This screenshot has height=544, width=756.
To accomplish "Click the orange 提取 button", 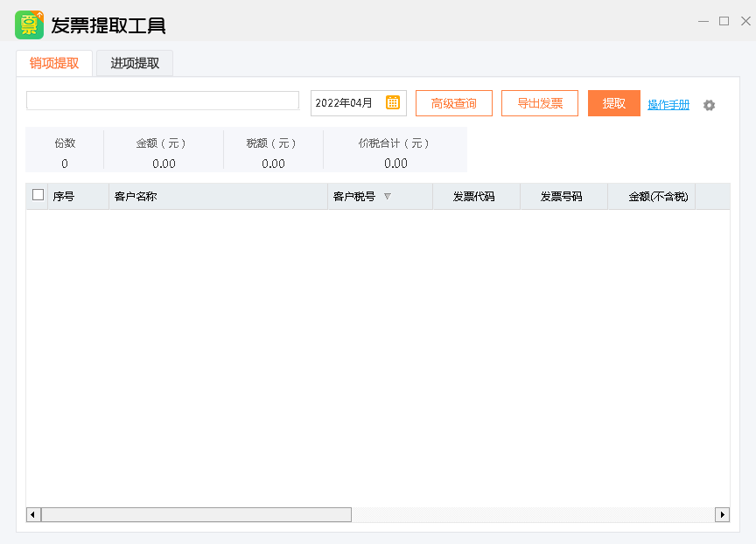I will (613, 103).
